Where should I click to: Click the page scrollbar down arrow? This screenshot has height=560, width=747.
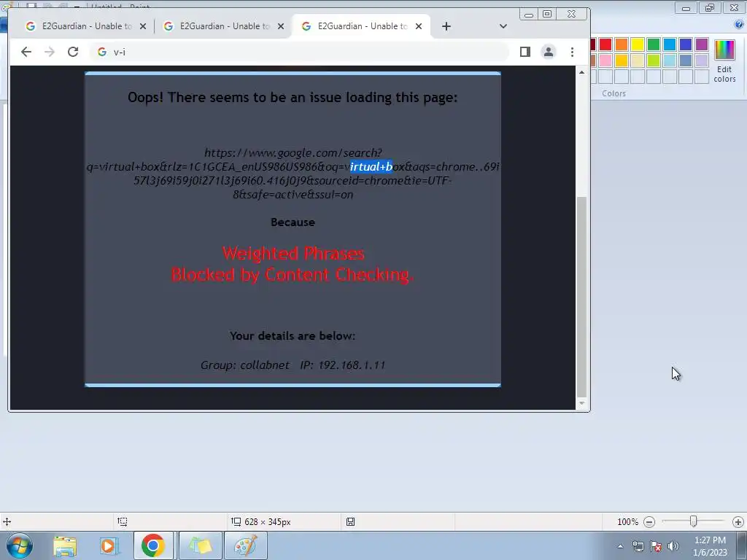pyautogui.click(x=581, y=404)
